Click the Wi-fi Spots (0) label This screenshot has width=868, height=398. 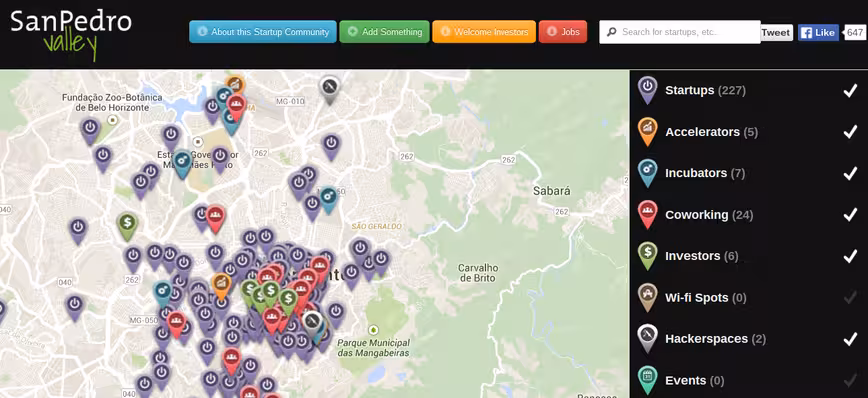705,298
